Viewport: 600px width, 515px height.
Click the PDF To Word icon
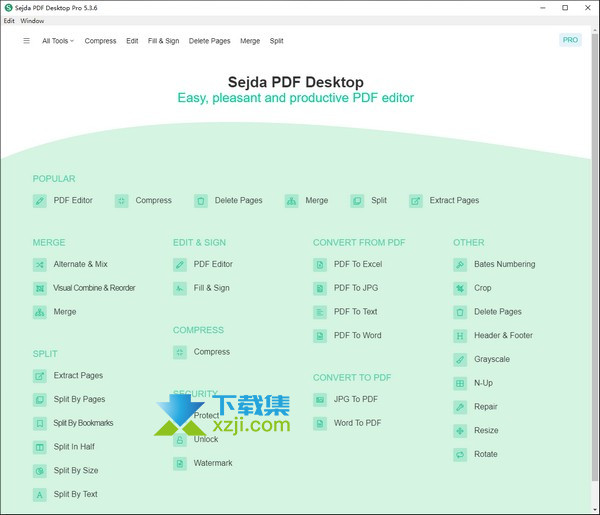click(320, 336)
